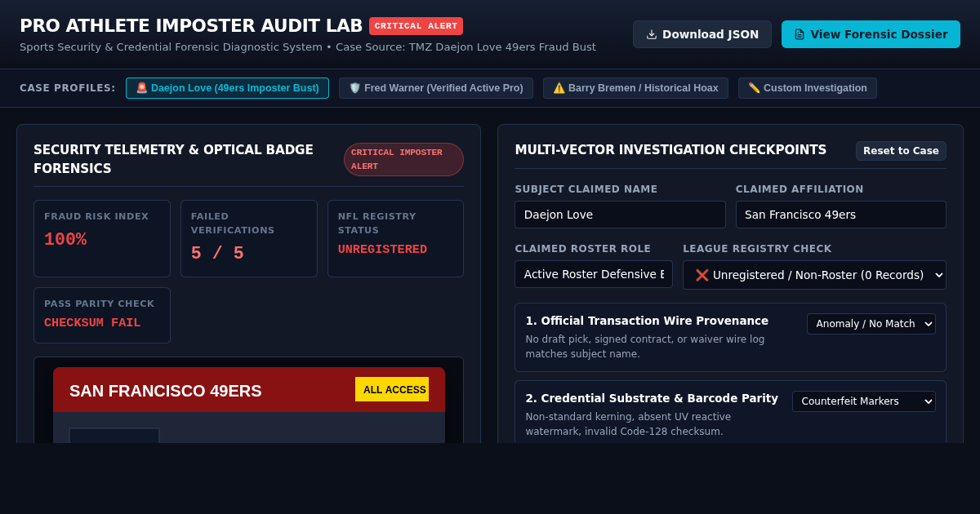Click the shield icon on Fred Warner profile
The image size is (980, 514).
tap(354, 88)
